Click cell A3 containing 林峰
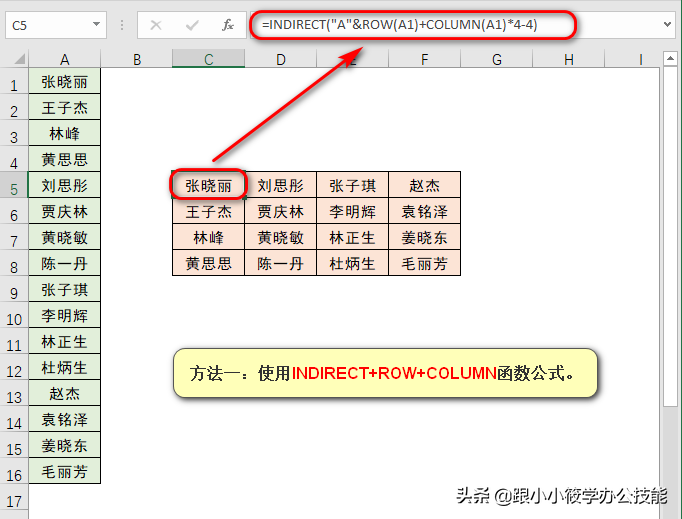The width and height of the screenshot is (682, 519). click(64, 133)
